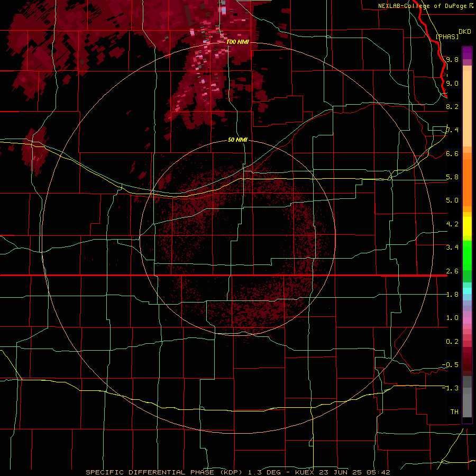Click the 6.6 value on the color scale
This screenshot has height=476, width=476.
[452, 153]
